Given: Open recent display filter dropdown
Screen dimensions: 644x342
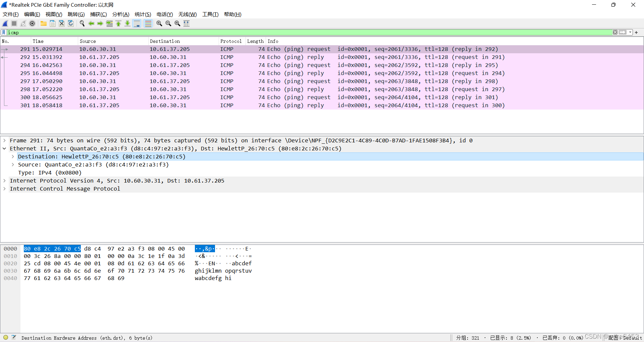Looking at the screenshot, I should (630, 32).
